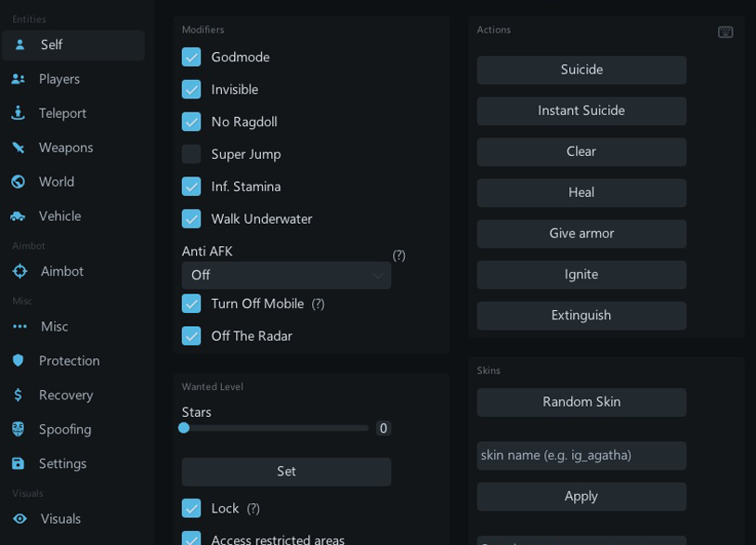Focus the skin name input field

coord(581,455)
